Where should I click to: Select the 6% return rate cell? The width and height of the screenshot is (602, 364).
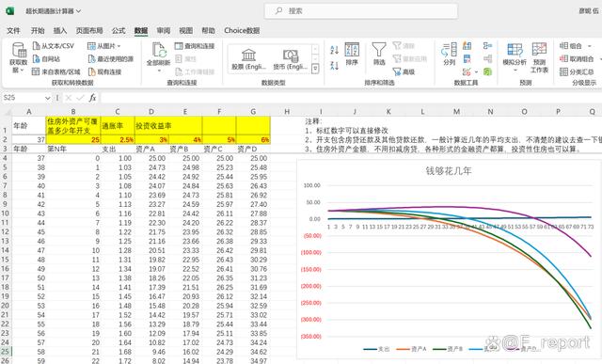coord(253,140)
